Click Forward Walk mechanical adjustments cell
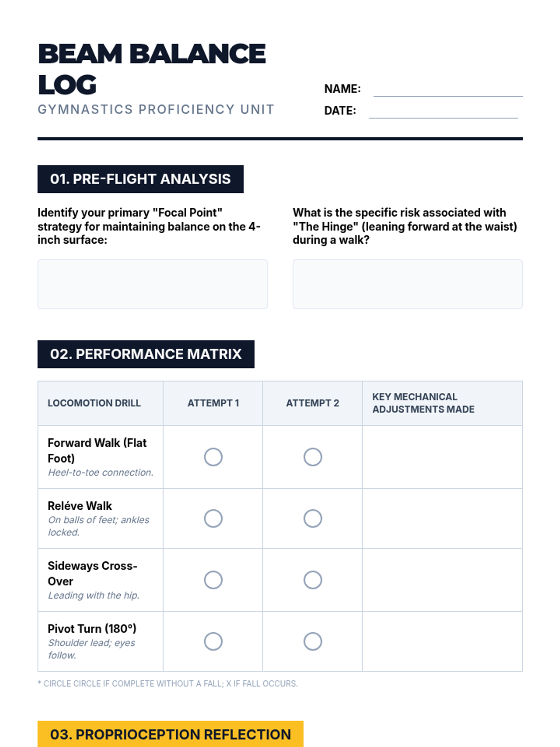 click(442, 457)
